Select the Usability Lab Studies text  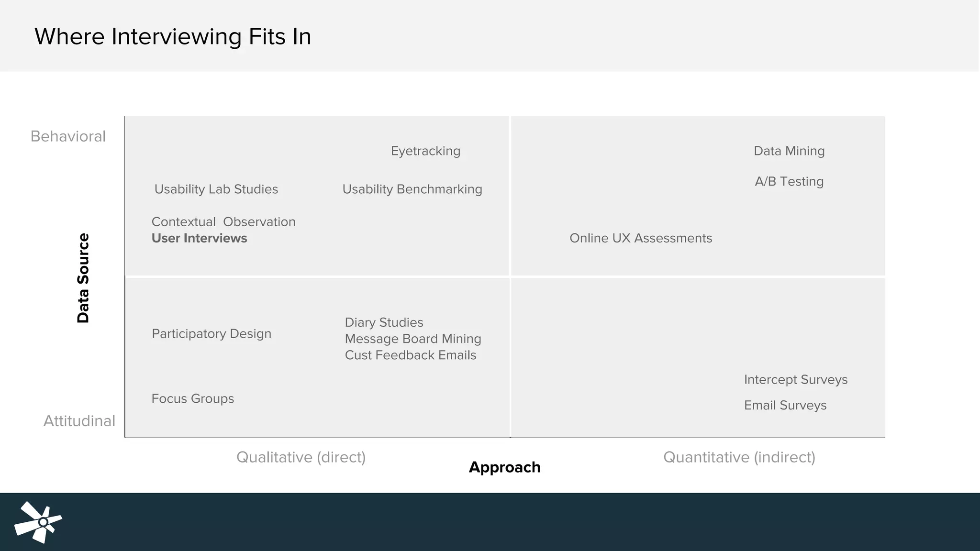click(x=216, y=189)
